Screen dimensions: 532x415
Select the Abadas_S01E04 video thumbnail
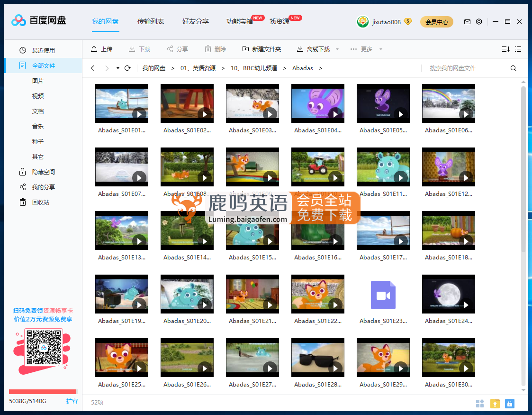tap(318, 103)
